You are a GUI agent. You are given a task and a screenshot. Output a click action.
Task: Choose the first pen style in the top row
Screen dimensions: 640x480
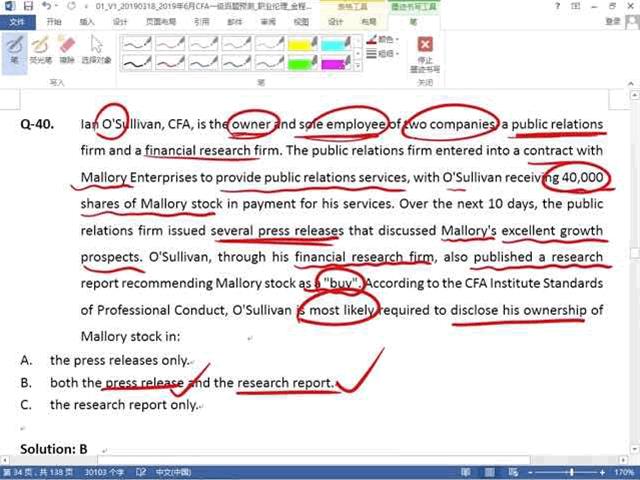[137, 43]
